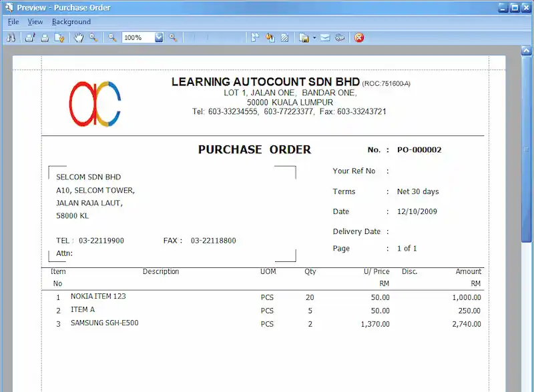Screen dimensions: 534x392
Task: Click the LEARNING AUTOCOUNT SDN BHD title
Action: (266, 82)
